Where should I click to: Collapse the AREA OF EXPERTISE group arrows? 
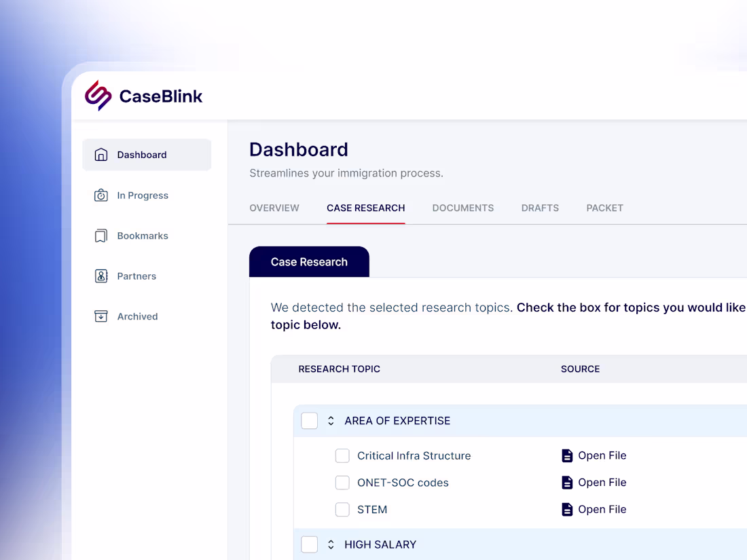331,421
